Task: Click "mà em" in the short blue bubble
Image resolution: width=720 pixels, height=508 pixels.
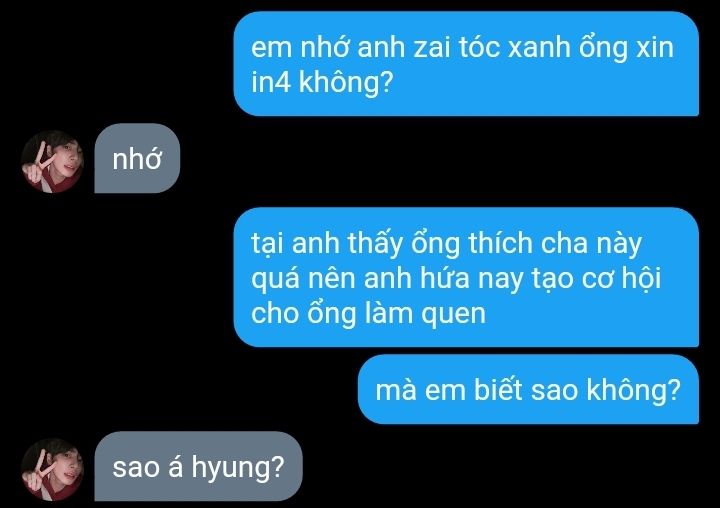Action: [x=420, y=390]
